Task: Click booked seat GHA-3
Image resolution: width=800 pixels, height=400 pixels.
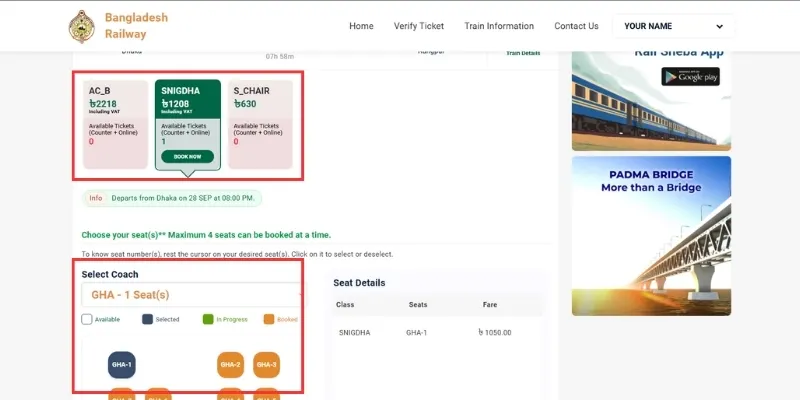Action: [266, 365]
